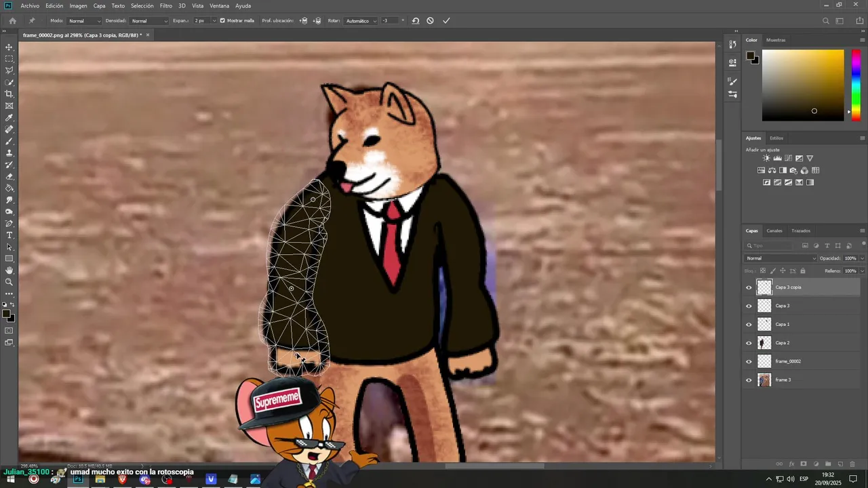Add a Curves adjustment
Screen dimensions: 868x488
[x=788, y=158]
